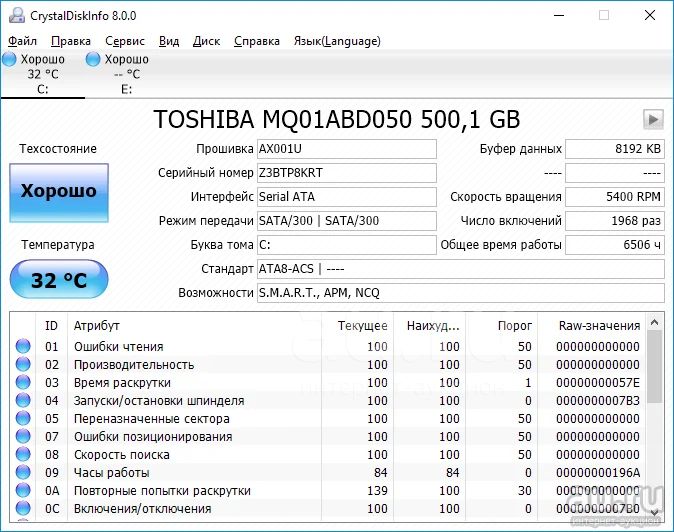Click the Текущее column header
The image size is (674, 532).
click(357, 326)
